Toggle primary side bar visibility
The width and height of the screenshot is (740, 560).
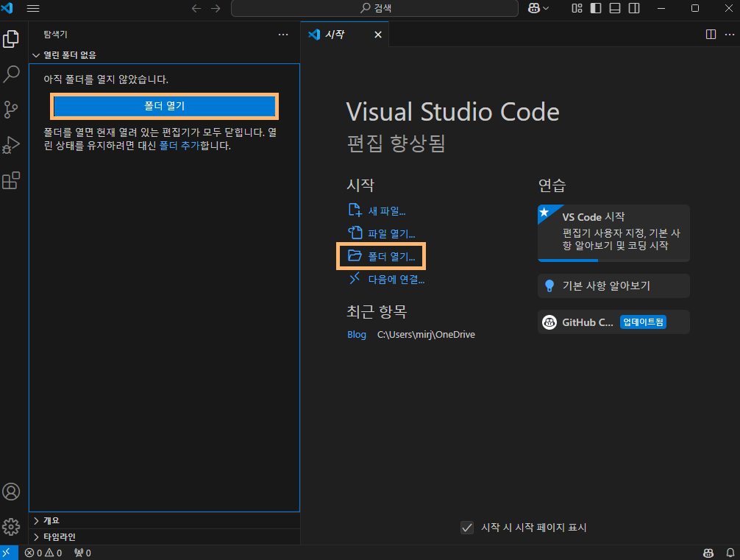[x=596, y=9]
